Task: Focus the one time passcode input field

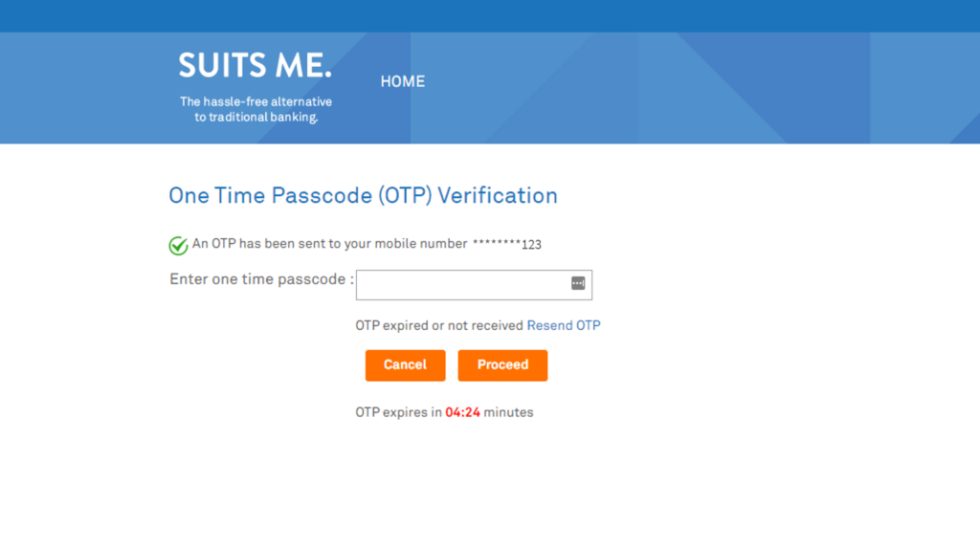Action: click(x=474, y=285)
